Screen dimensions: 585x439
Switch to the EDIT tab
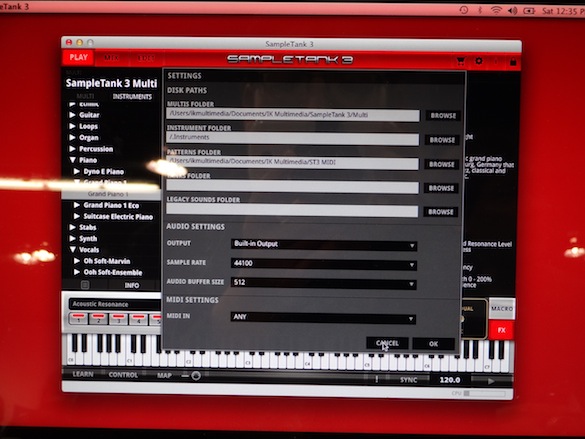[146, 59]
